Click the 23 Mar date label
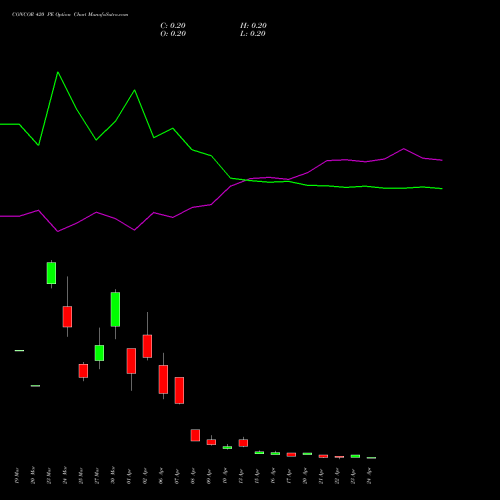The width and height of the screenshot is (500, 500). pyautogui.click(x=49, y=476)
